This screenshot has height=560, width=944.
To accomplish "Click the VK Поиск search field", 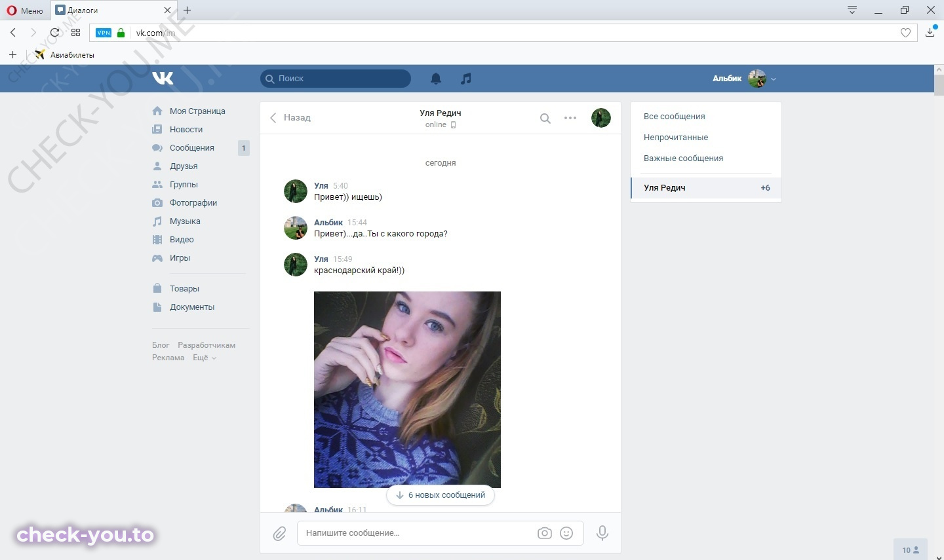I will coord(336,79).
